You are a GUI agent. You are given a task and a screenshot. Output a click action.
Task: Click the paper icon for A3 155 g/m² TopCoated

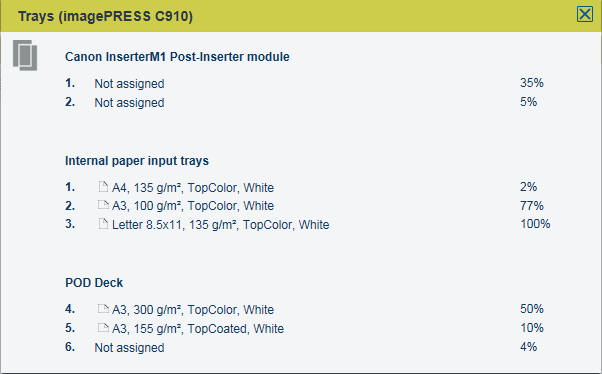pyautogui.click(x=103, y=328)
